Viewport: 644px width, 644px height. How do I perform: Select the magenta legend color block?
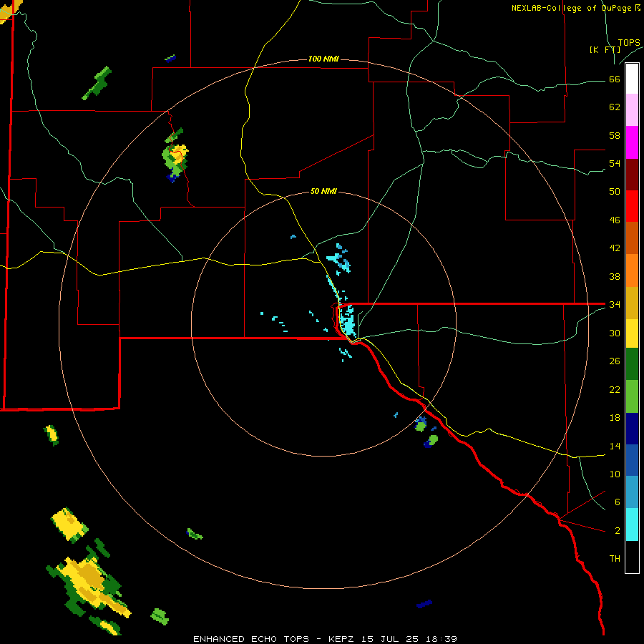coord(632,142)
